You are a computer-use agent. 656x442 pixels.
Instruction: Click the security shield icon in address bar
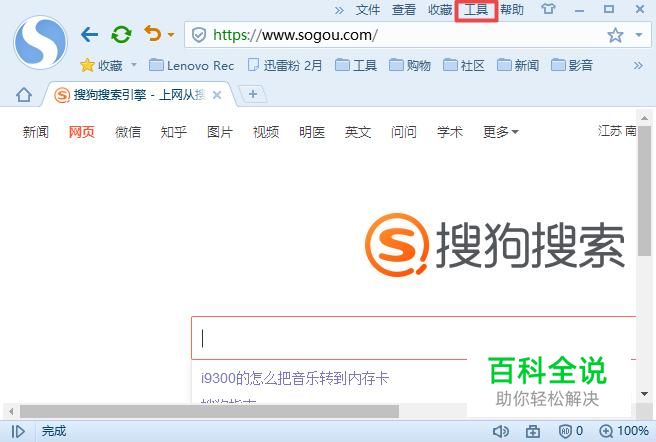click(199, 35)
